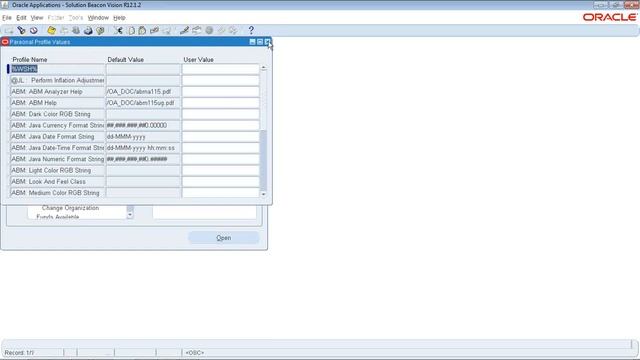Click the Attachments paperclip icon
The width and height of the screenshot is (640, 360).
[221, 31]
